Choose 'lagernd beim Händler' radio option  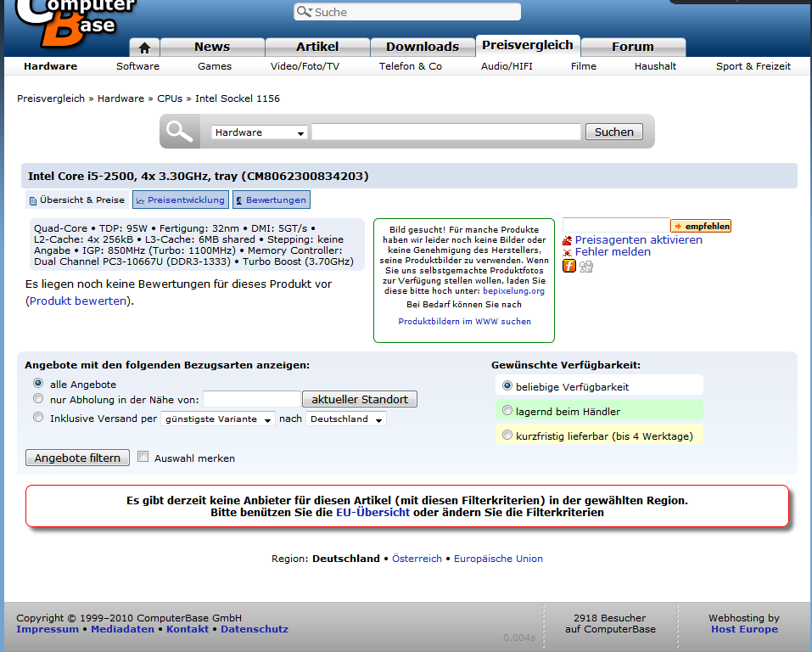(507, 411)
